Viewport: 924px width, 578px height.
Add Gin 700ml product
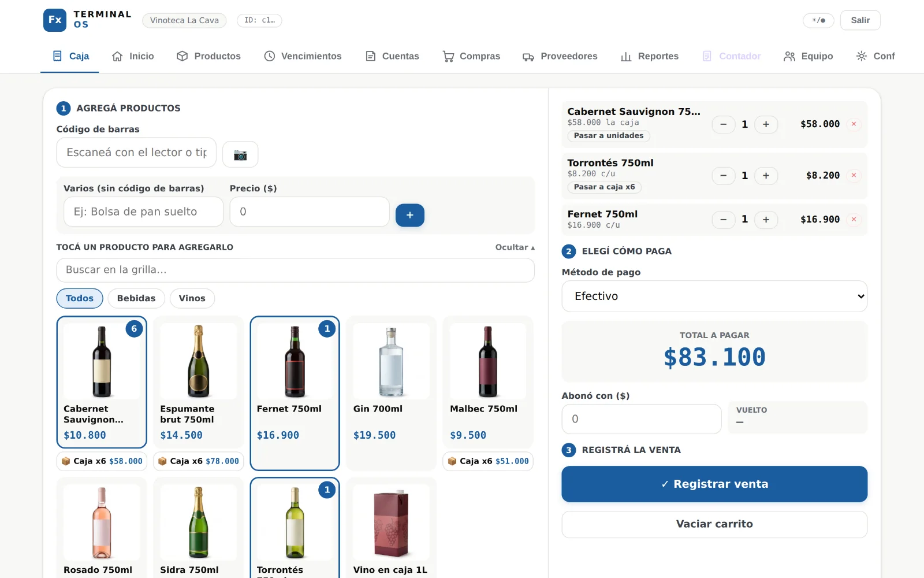point(391,394)
